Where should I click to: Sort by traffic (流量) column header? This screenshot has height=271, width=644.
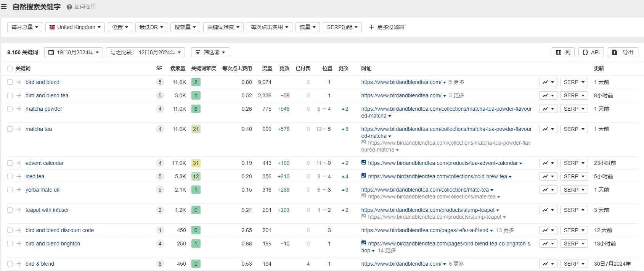point(267,69)
